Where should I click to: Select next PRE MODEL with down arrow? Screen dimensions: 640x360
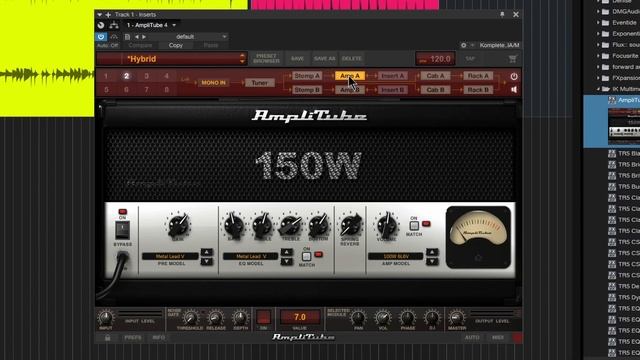coord(207,261)
